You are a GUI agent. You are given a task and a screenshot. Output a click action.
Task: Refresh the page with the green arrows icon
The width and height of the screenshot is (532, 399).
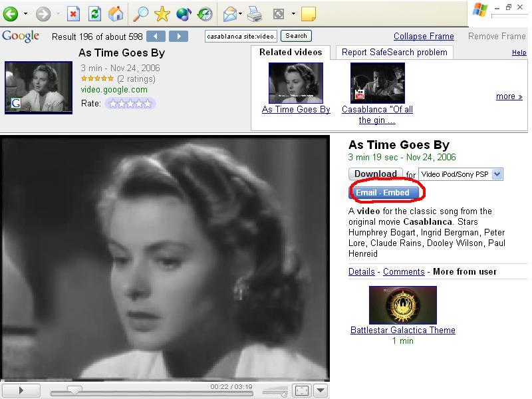coord(94,14)
